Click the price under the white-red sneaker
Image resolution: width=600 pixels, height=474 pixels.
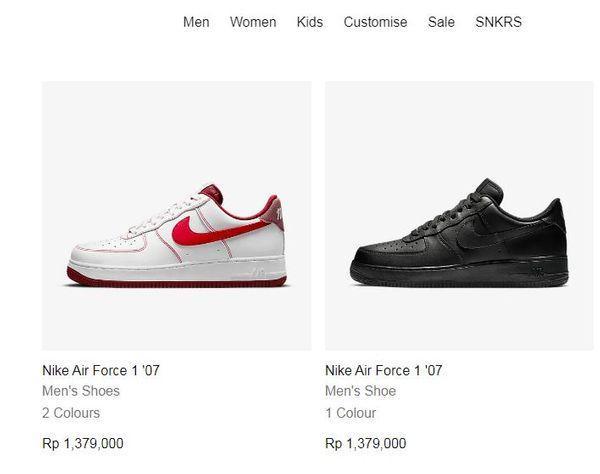coord(83,444)
